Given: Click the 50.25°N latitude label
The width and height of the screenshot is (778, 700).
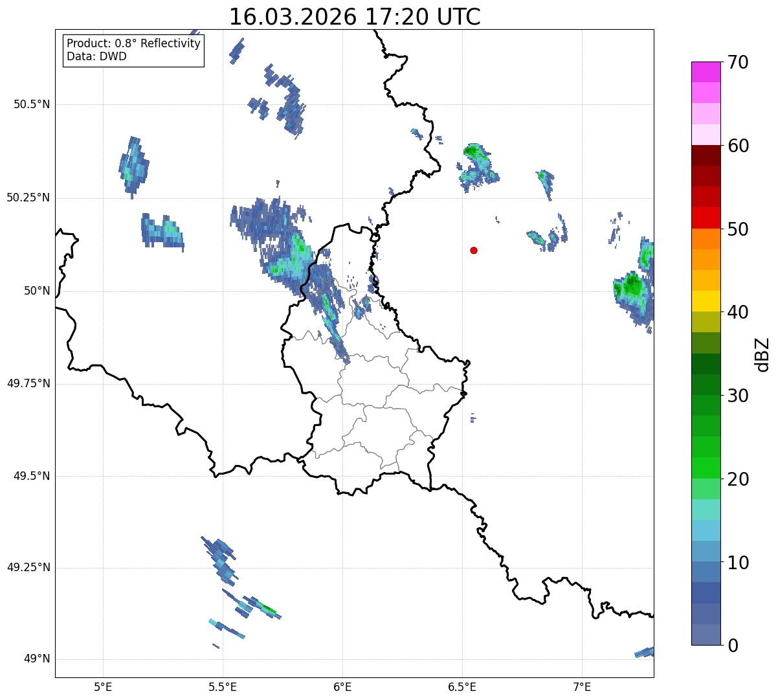Looking at the screenshot, I should (x=28, y=198).
